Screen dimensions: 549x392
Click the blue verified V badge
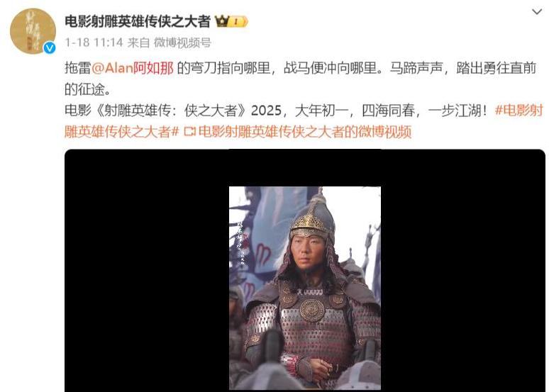tap(50, 47)
